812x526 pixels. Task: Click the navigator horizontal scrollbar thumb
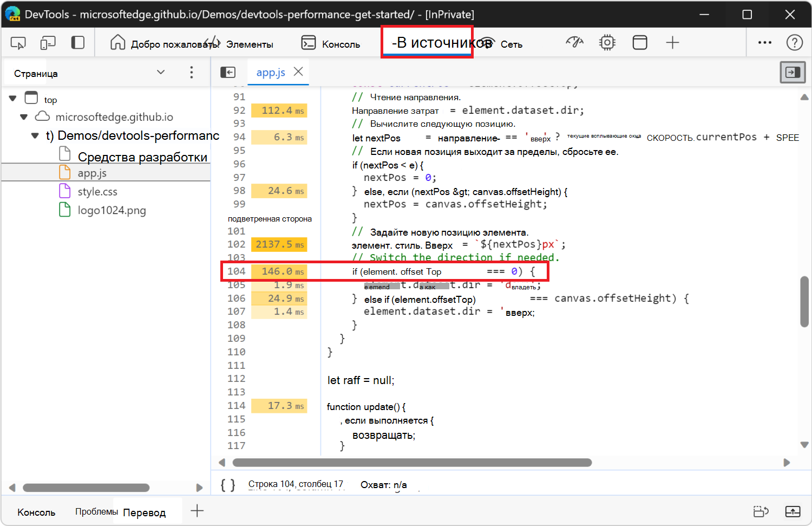click(86, 488)
